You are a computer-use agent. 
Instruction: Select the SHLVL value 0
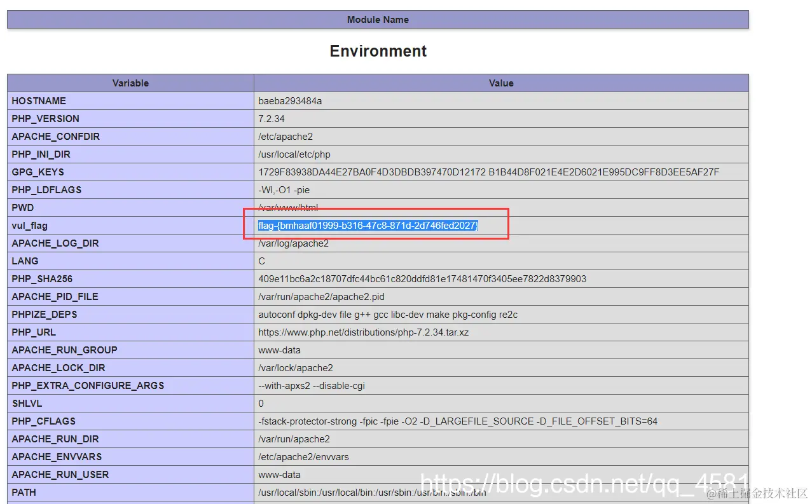[261, 404]
